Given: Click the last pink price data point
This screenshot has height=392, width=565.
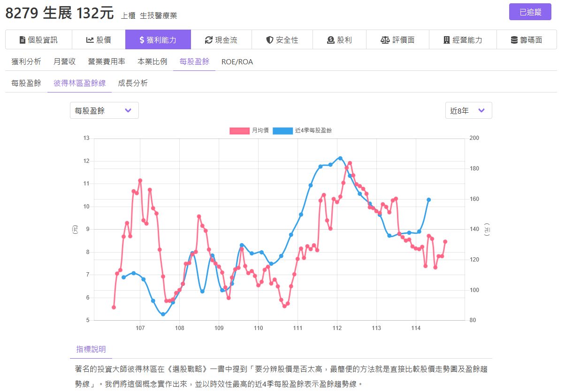Looking at the screenshot, I should pyautogui.click(x=445, y=242).
